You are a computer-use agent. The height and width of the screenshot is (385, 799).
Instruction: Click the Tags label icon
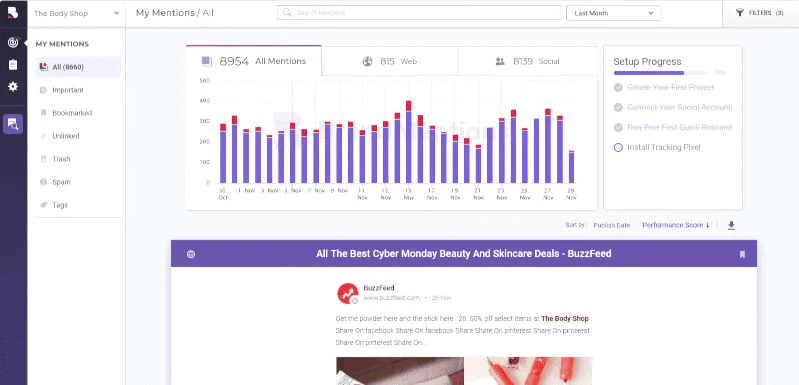pos(43,205)
